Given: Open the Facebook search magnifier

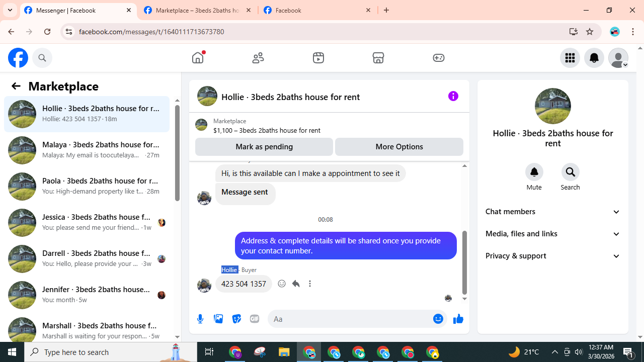Looking at the screenshot, I should click(42, 58).
